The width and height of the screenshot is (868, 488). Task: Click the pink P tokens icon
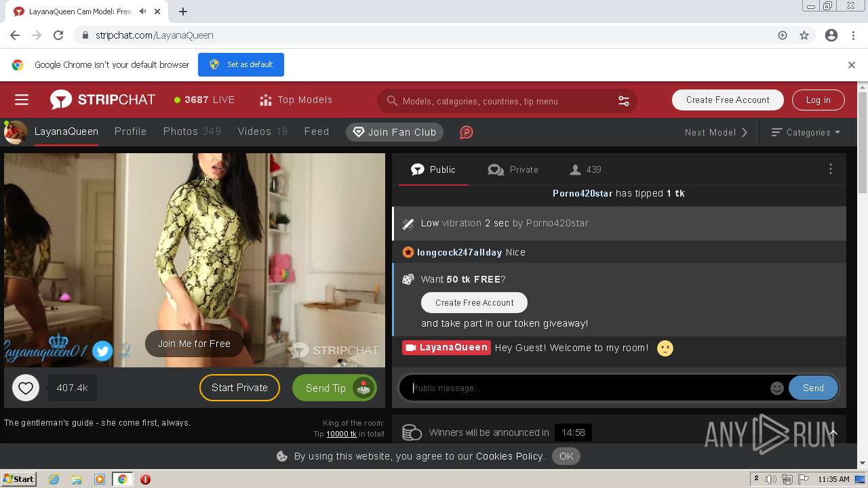coord(466,132)
